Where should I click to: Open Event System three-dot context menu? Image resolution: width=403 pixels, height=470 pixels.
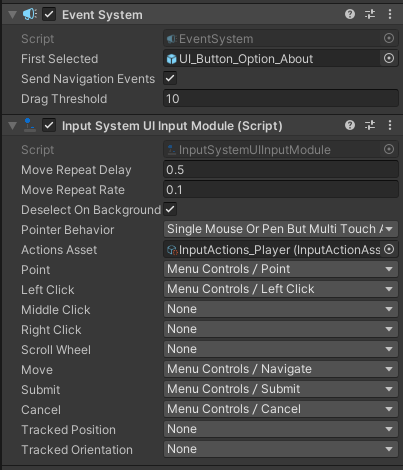click(x=390, y=14)
